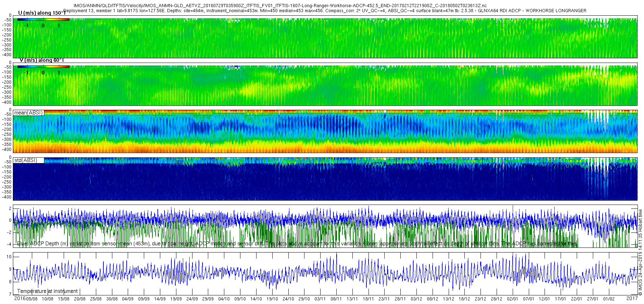Click the 'Deployment 13, member 1' info line

(325, 11)
